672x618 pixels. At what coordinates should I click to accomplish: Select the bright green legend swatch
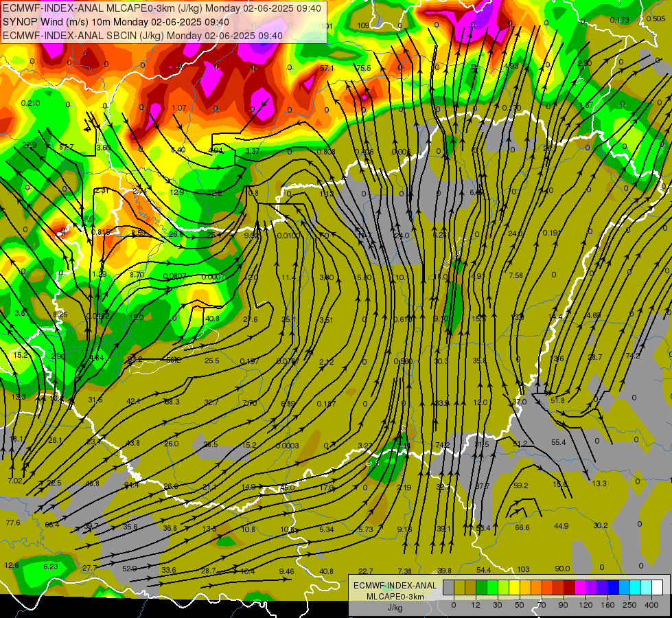tap(492, 588)
